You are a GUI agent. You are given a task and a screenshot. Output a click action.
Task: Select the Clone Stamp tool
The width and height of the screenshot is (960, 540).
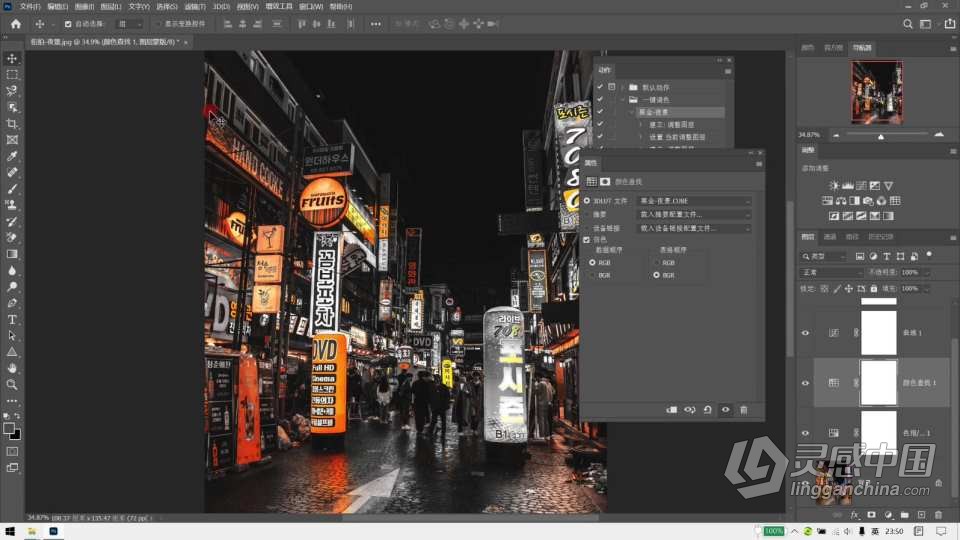coord(12,205)
